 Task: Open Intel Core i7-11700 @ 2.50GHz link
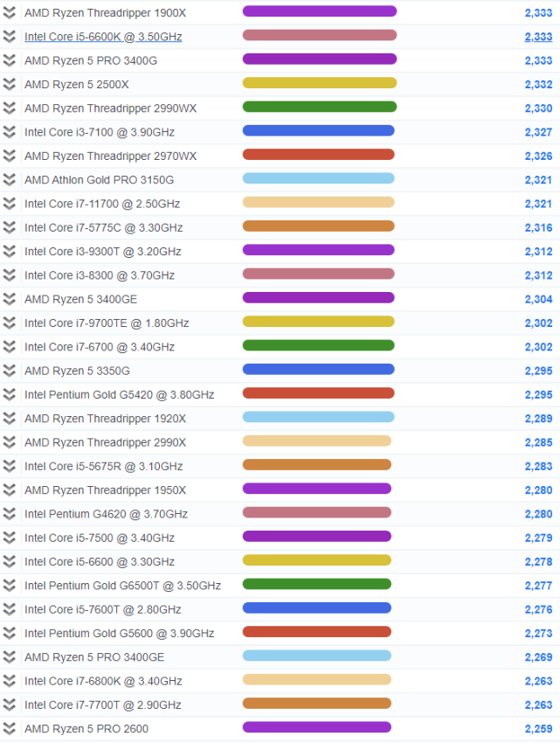(x=102, y=204)
